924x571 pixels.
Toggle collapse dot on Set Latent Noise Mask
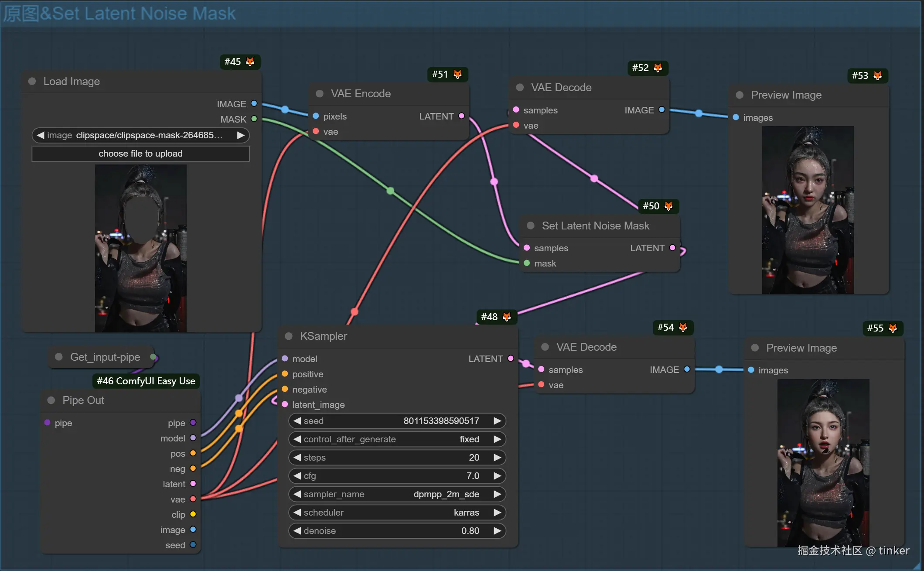pyautogui.click(x=531, y=226)
